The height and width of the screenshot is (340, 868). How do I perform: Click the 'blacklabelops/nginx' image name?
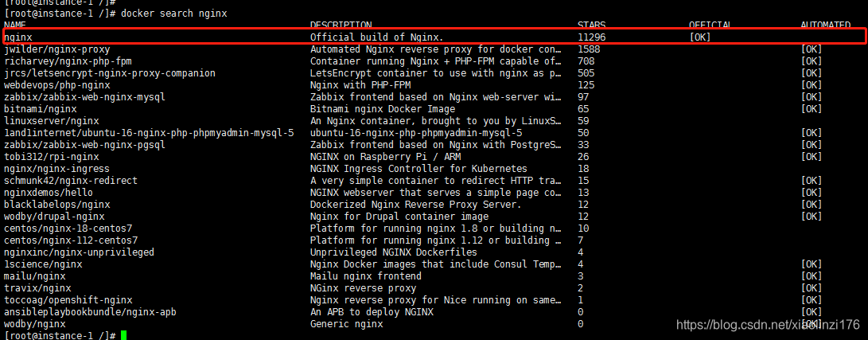57,205
